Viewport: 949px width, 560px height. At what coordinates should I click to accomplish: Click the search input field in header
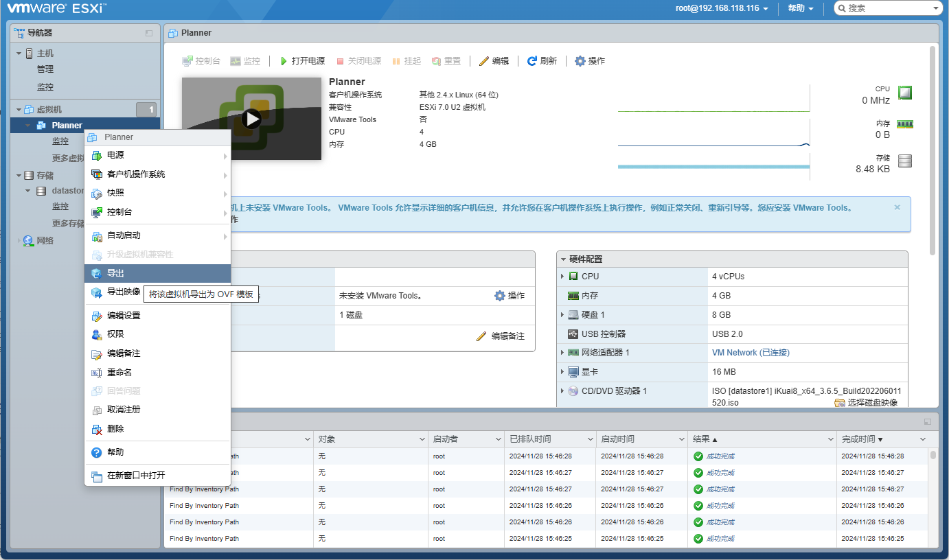[x=887, y=8]
